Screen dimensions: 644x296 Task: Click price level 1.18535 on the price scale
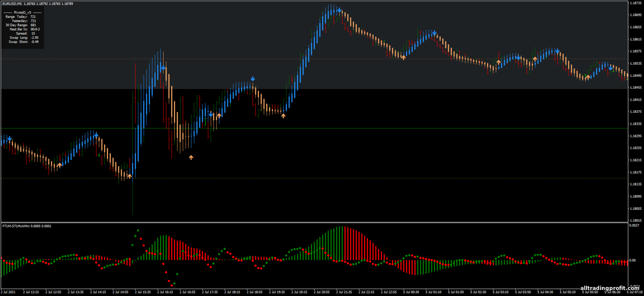[x=636, y=63]
